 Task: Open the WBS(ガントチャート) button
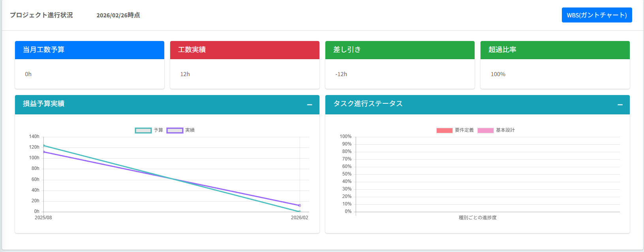point(596,15)
